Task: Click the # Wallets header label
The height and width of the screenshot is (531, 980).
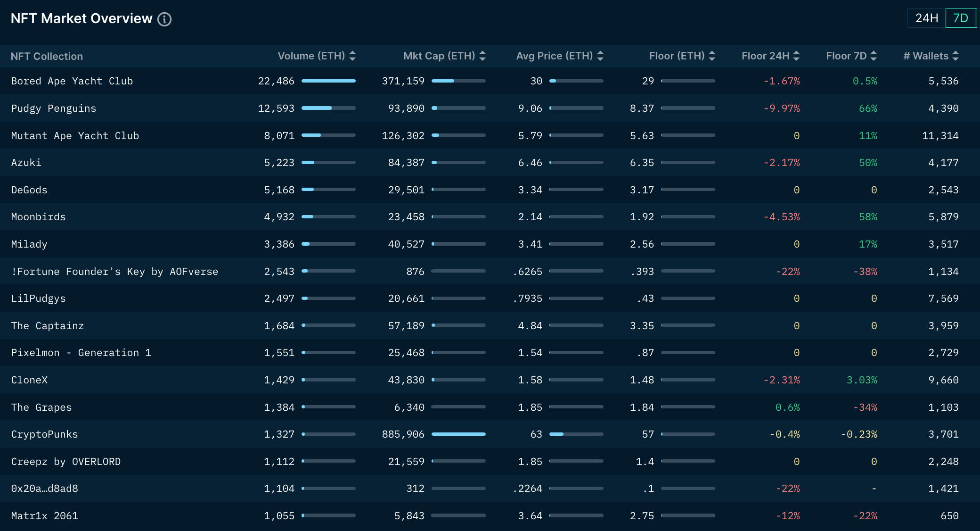Action: tap(926, 56)
